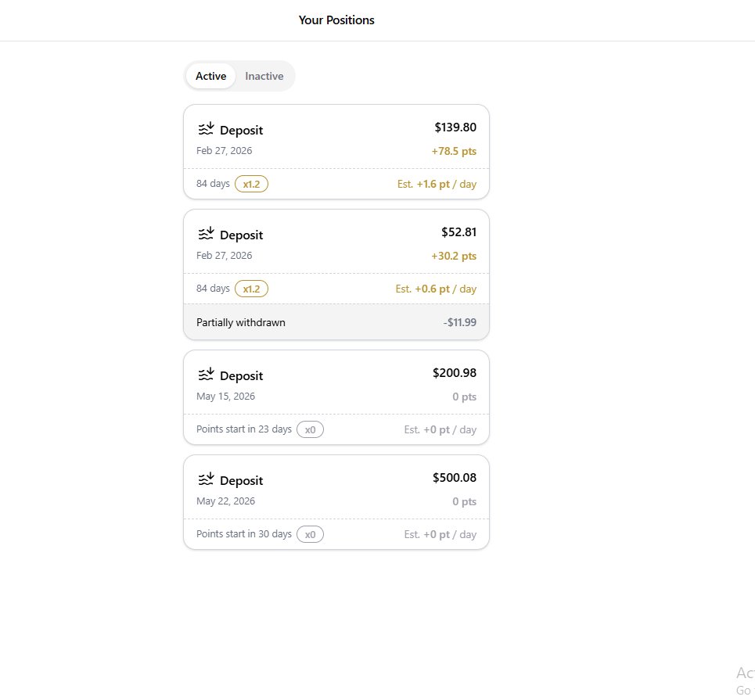The image size is (755, 700).
Task: Click deposit icon on the $139.80 position
Action: [206, 129]
